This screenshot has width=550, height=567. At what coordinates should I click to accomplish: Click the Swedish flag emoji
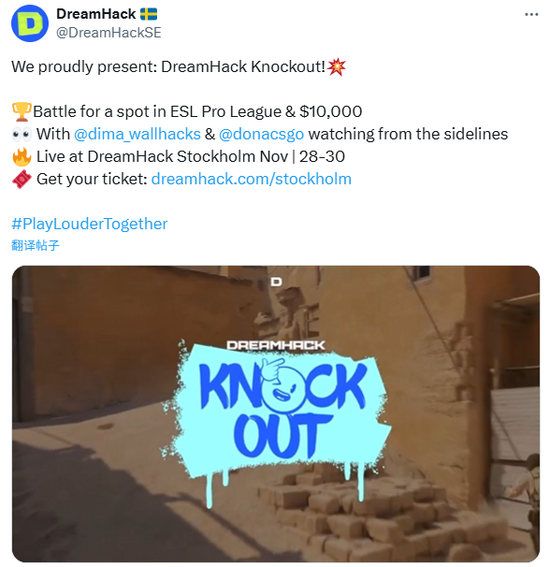(149, 14)
